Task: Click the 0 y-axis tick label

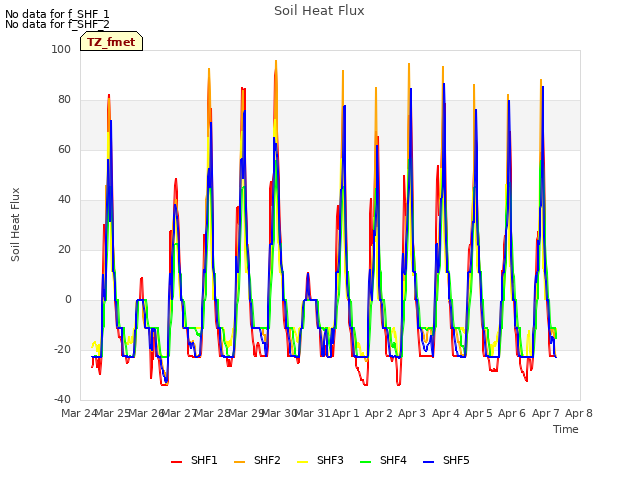Action: click(68, 300)
